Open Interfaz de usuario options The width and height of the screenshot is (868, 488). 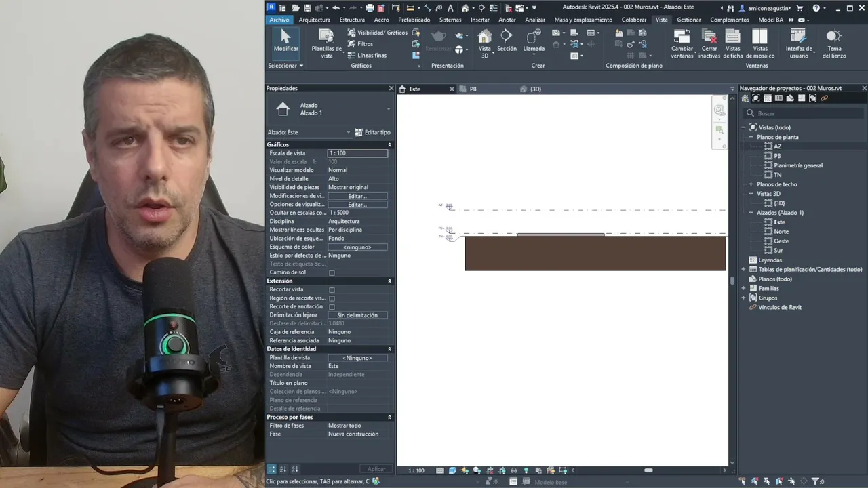pos(799,43)
